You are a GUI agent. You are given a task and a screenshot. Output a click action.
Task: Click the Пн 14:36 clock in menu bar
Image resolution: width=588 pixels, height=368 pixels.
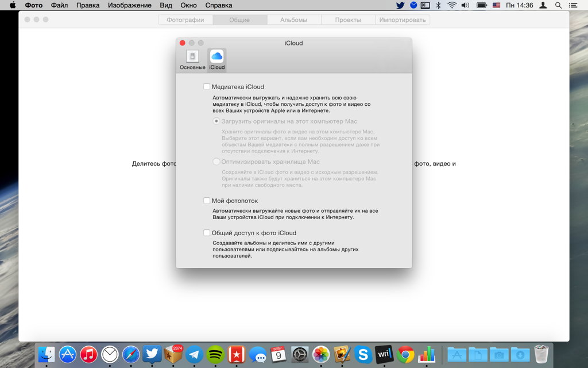tap(519, 5)
